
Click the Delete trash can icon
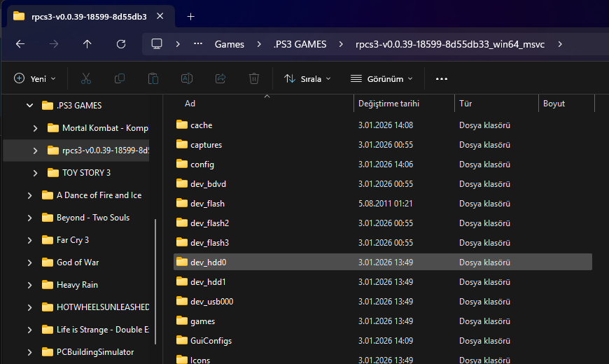(253, 79)
